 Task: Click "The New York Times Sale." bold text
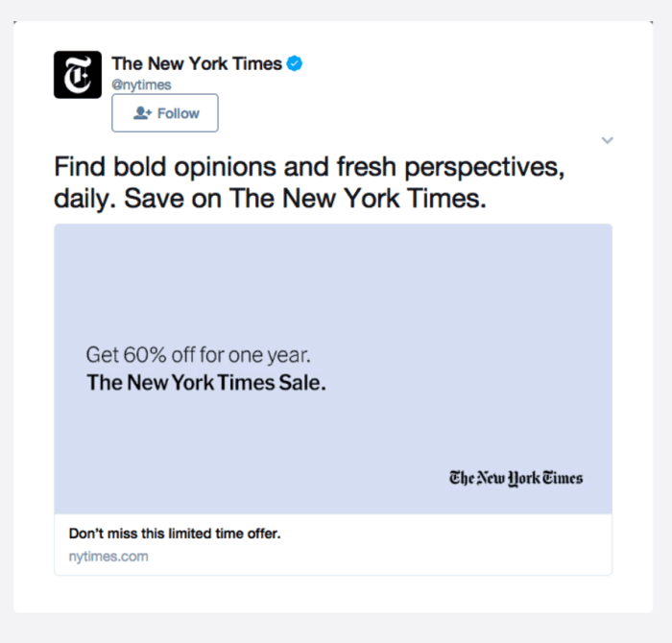click(x=206, y=383)
